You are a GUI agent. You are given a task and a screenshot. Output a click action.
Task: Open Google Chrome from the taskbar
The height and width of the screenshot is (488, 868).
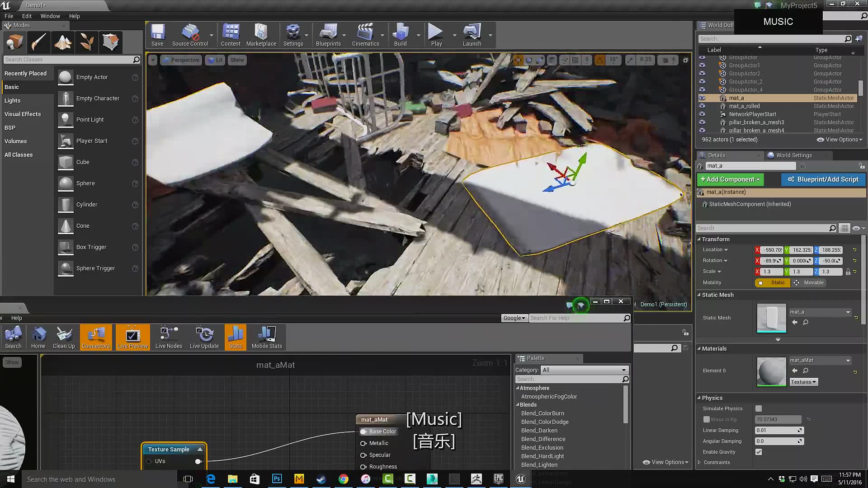(343, 479)
